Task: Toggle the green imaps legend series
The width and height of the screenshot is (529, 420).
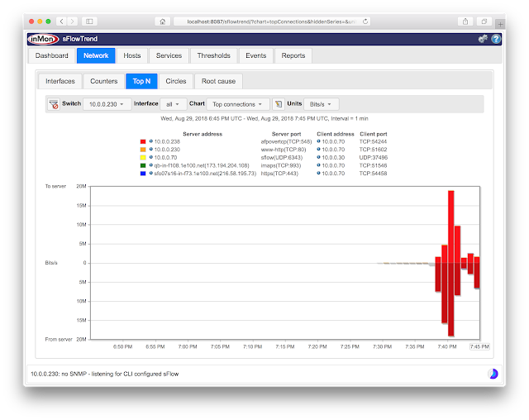Action: pyautogui.click(x=143, y=165)
